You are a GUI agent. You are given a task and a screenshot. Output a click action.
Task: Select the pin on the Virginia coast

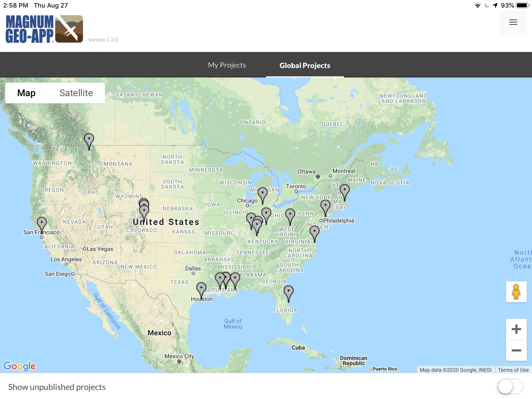coord(315,231)
